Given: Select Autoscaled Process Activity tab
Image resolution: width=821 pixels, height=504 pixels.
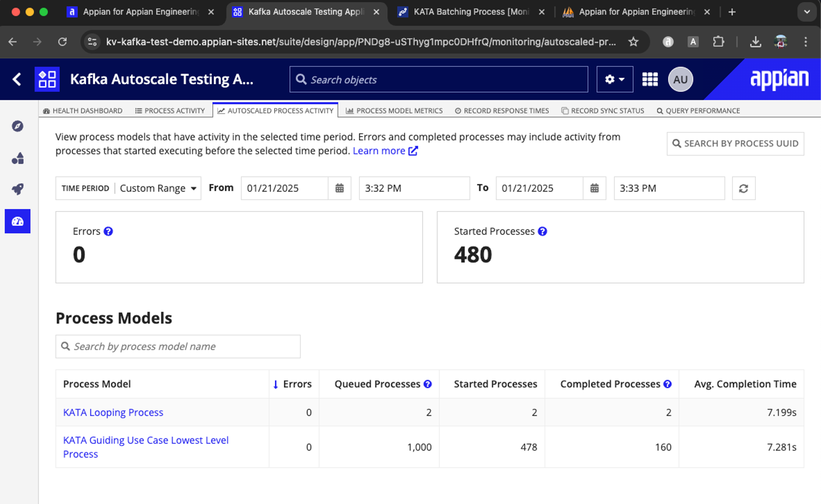Looking at the screenshot, I should (x=275, y=111).
